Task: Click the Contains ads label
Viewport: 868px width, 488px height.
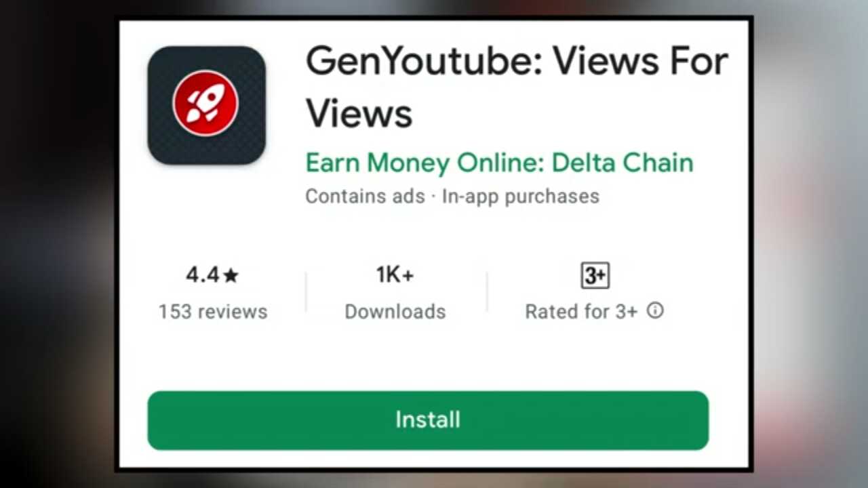Action: coord(365,197)
